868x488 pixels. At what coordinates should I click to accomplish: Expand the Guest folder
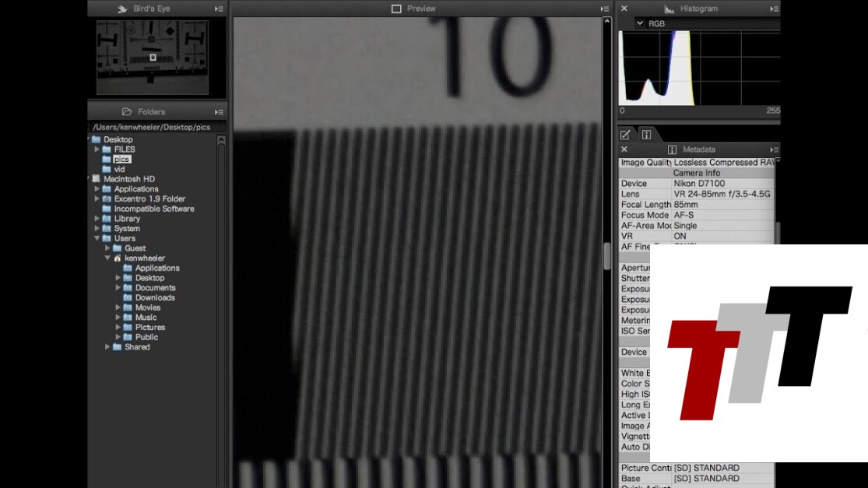107,248
